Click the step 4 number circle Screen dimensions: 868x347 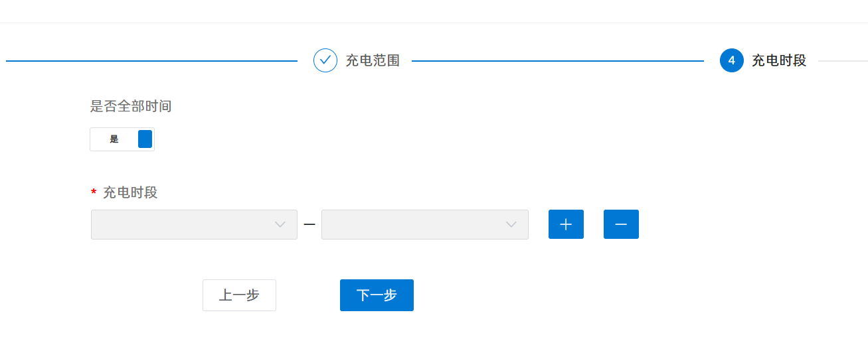pos(731,60)
